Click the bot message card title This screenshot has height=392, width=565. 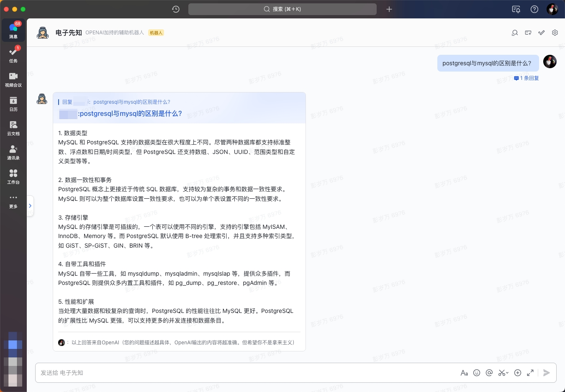[121, 114]
